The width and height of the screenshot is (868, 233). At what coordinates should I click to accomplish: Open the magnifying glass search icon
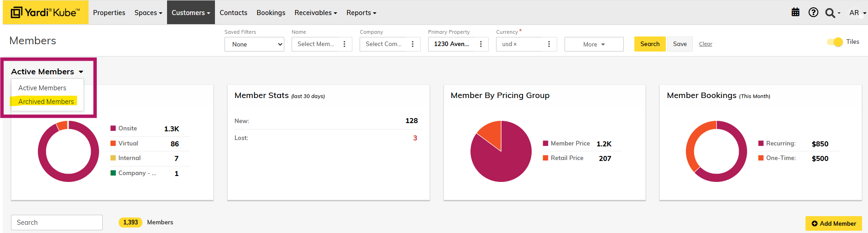click(830, 13)
